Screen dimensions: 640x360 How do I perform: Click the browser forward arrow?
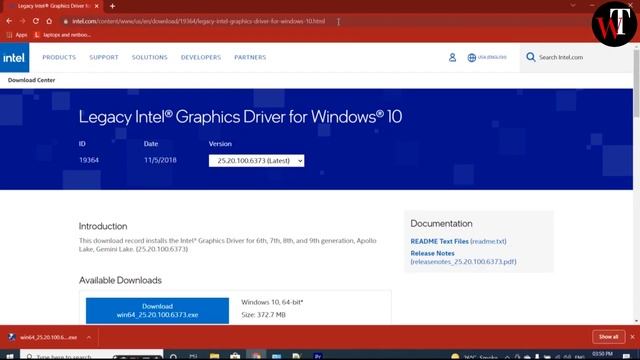(x=22, y=21)
